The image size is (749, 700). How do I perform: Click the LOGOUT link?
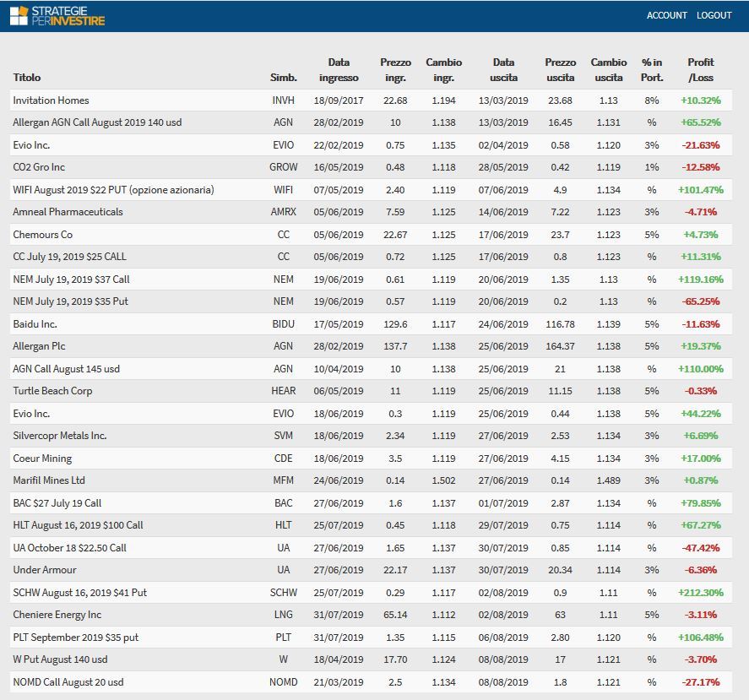pos(714,15)
